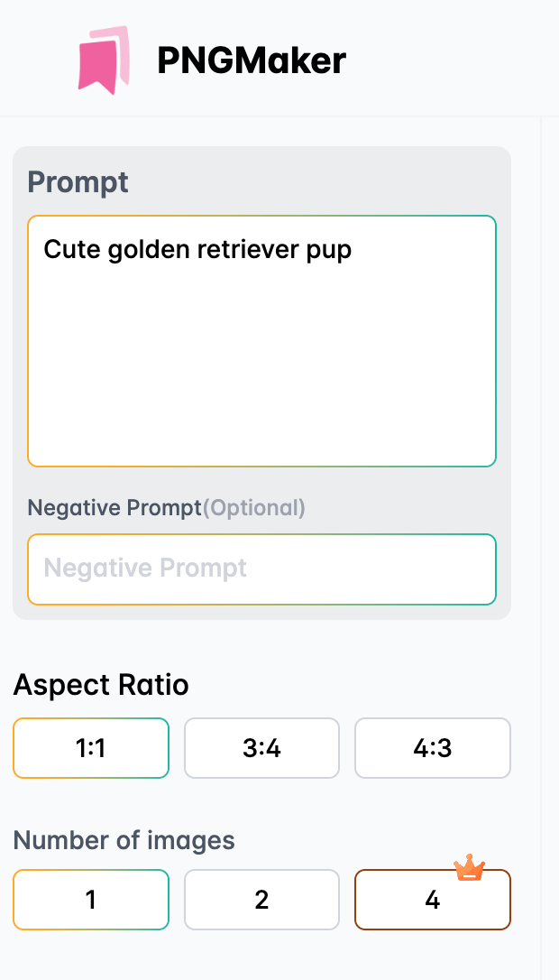
Task: Click the 'Prompt' section heading
Action: click(x=78, y=182)
